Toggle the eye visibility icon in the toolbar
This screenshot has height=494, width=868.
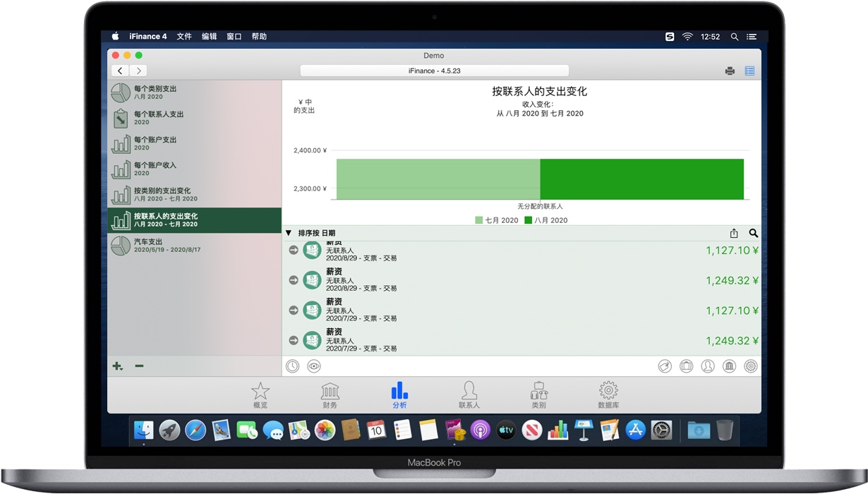(x=313, y=366)
